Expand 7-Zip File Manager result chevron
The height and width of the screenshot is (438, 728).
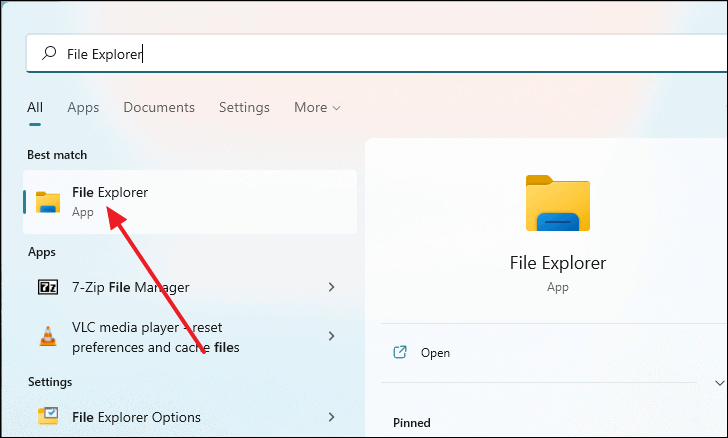[x=332, y=288]
